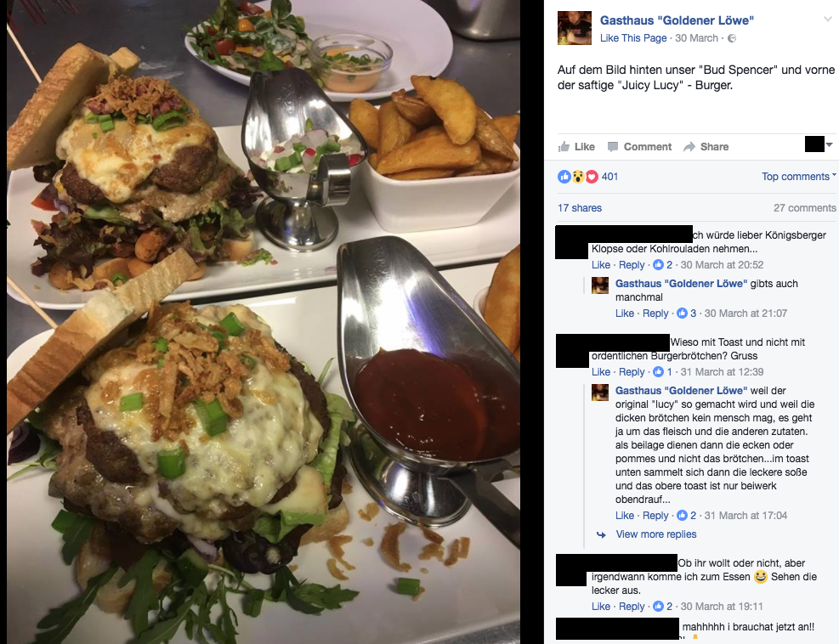Click the Share arrow icon

[x=689, y=147]
